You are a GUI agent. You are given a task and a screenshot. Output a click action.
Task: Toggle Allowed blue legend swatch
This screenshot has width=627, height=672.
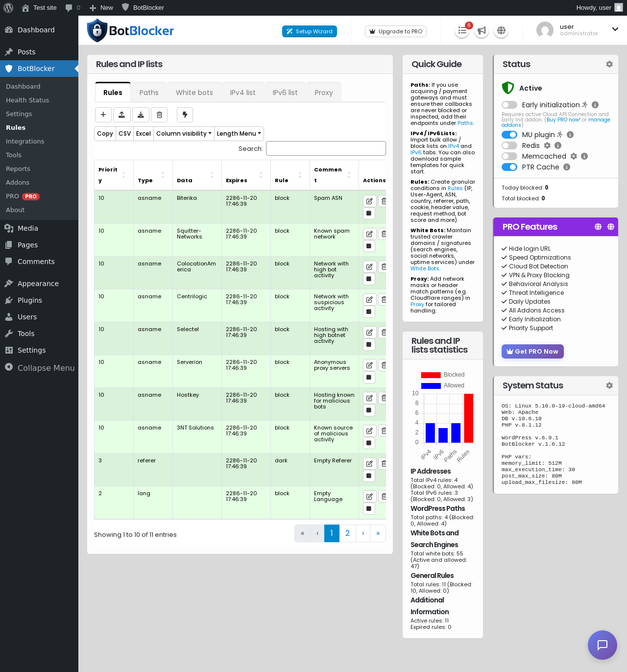(431, 386)
